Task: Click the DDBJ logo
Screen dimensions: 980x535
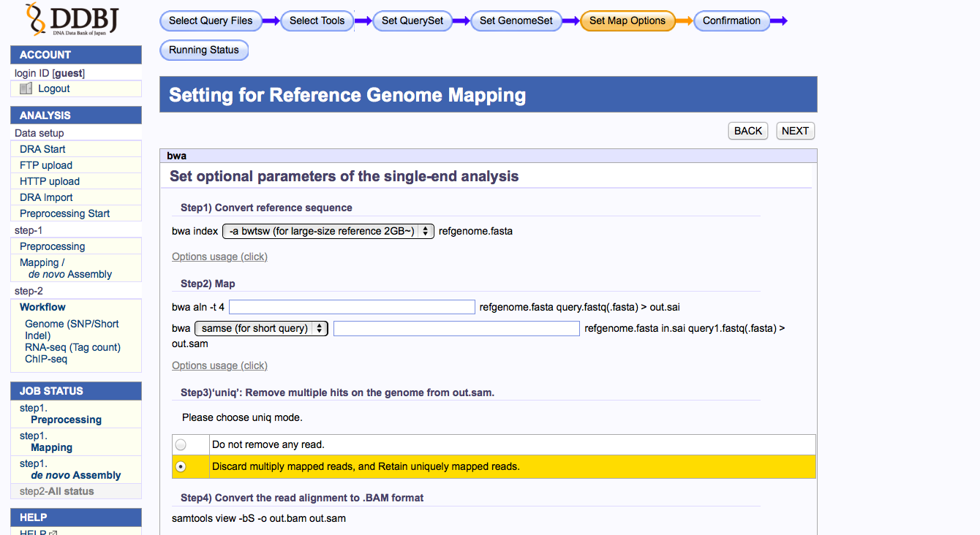Action: click(x=70, y=20)
